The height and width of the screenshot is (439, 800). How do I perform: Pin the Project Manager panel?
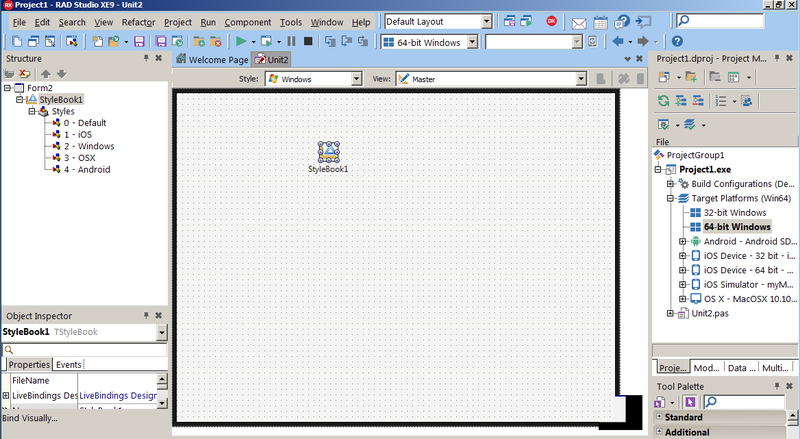777,58
